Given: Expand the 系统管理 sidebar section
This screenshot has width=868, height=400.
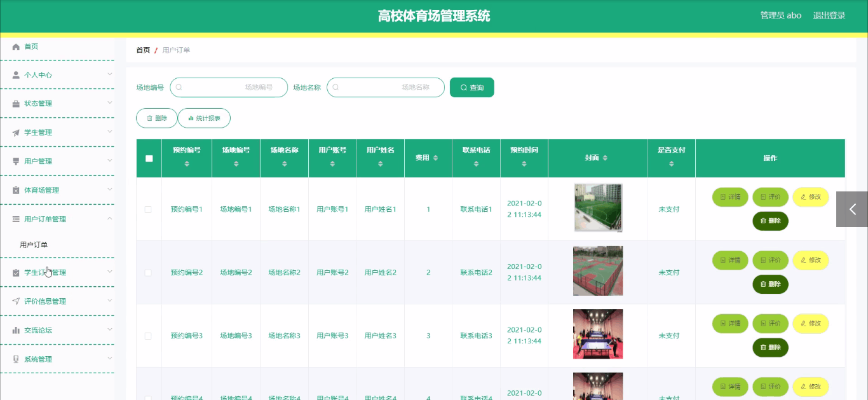Looking at the screenshot, I should point(57,358).
